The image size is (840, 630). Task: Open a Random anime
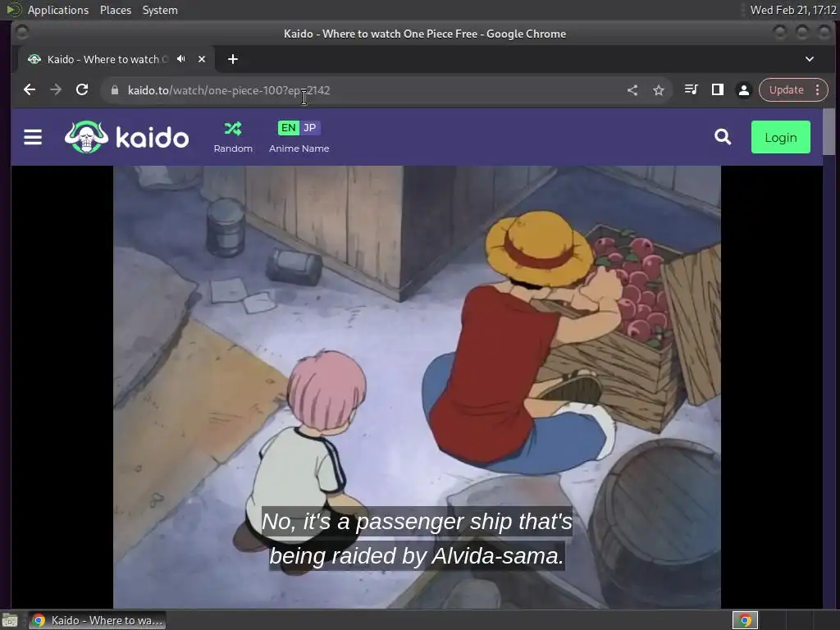(232, 137)
